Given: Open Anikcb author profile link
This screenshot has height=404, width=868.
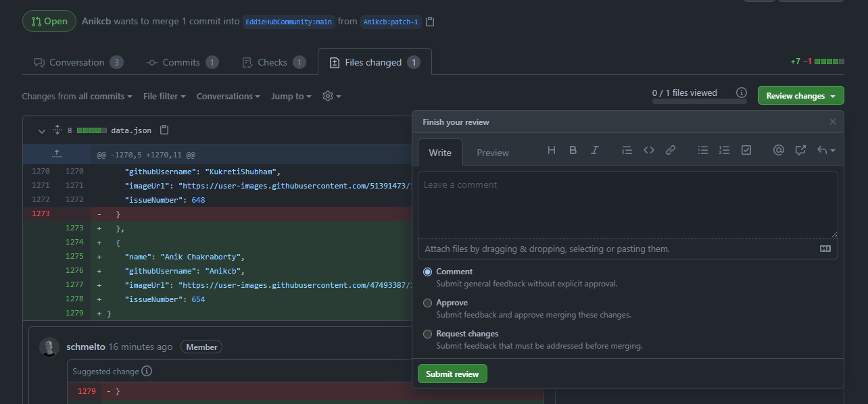Looking at the screenshot, I should click(x=97, y=21).
